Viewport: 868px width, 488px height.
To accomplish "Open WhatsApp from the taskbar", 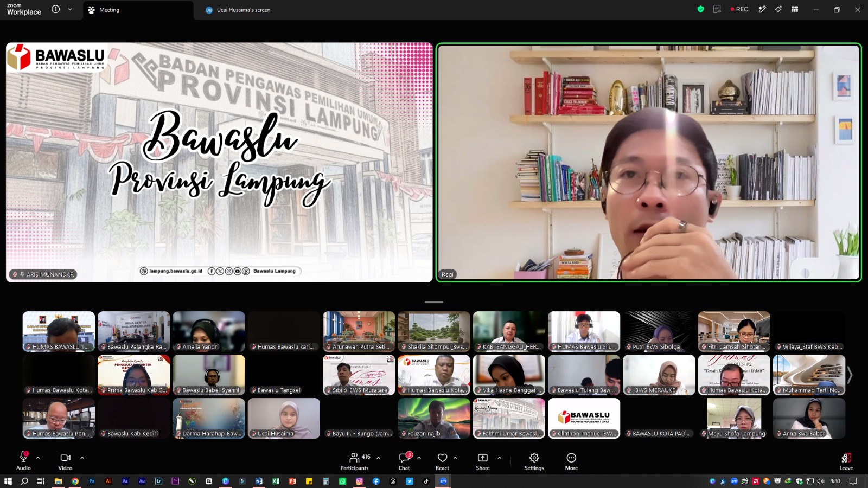I will (342, 481).
